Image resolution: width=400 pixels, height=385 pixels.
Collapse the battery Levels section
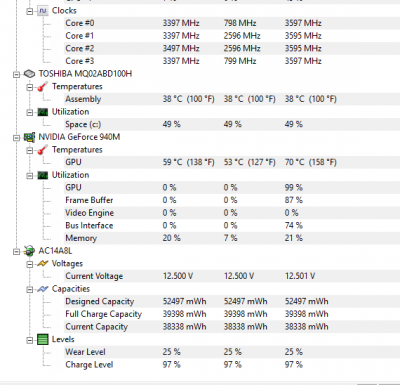point(30,341)
